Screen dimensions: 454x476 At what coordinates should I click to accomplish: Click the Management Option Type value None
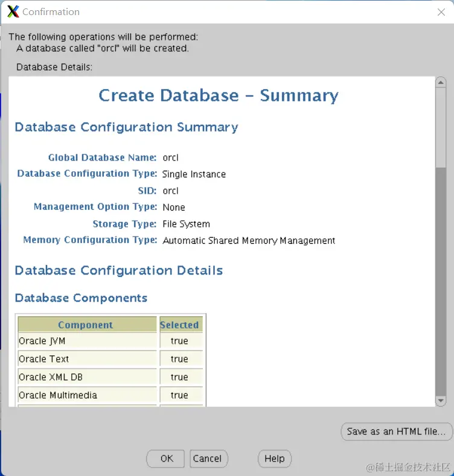point(174,208)
